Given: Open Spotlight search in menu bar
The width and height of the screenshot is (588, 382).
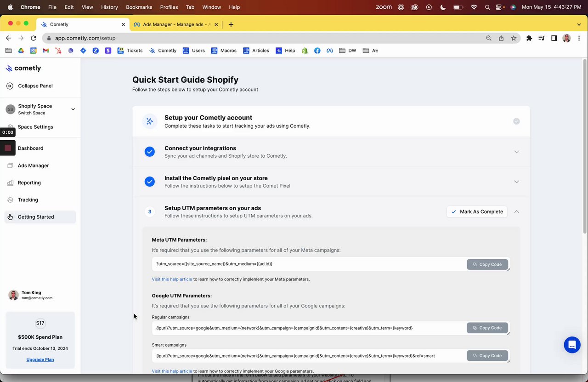Looking at the screenshot, I should (x=487, y=7).
